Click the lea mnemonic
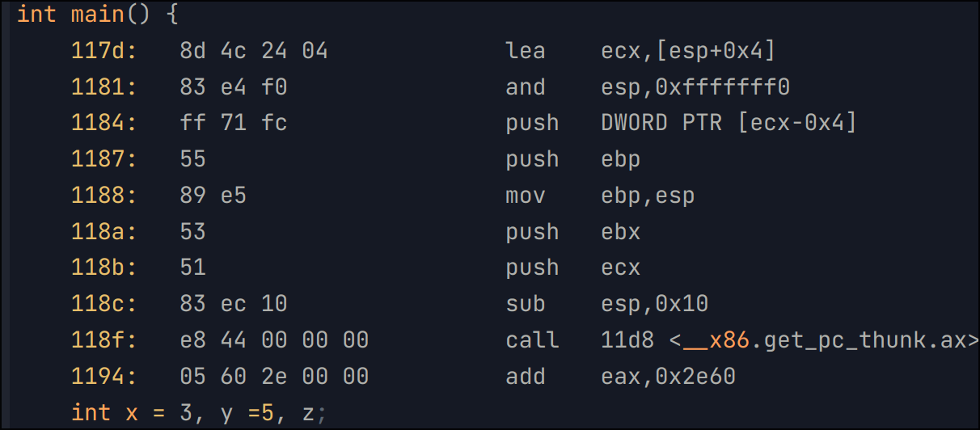Screen dimensions: 980x430 click(x=526, y=51)
